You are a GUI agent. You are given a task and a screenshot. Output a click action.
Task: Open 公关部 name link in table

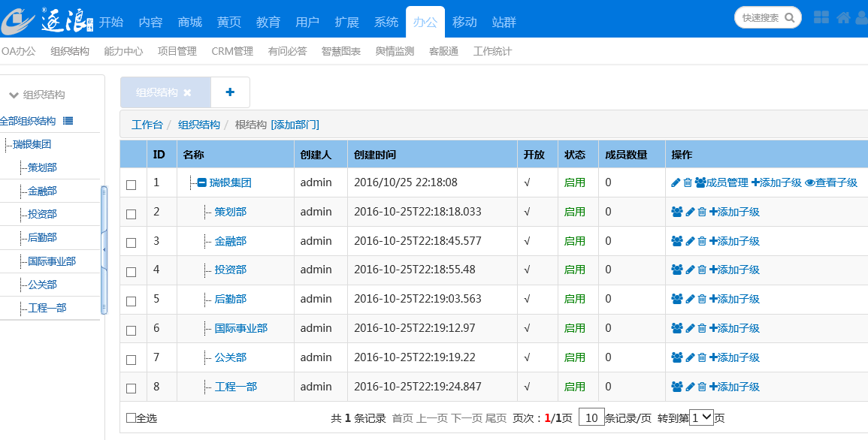pos(230,357)
